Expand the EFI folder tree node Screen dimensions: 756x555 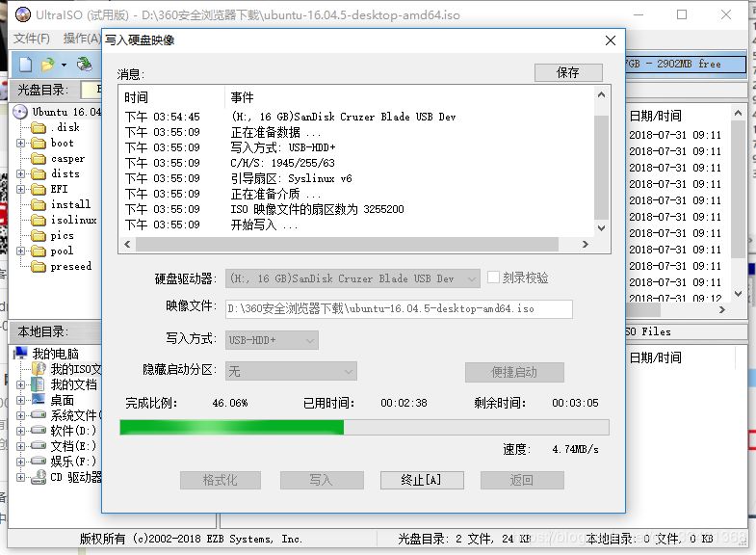tap(20, 190)
